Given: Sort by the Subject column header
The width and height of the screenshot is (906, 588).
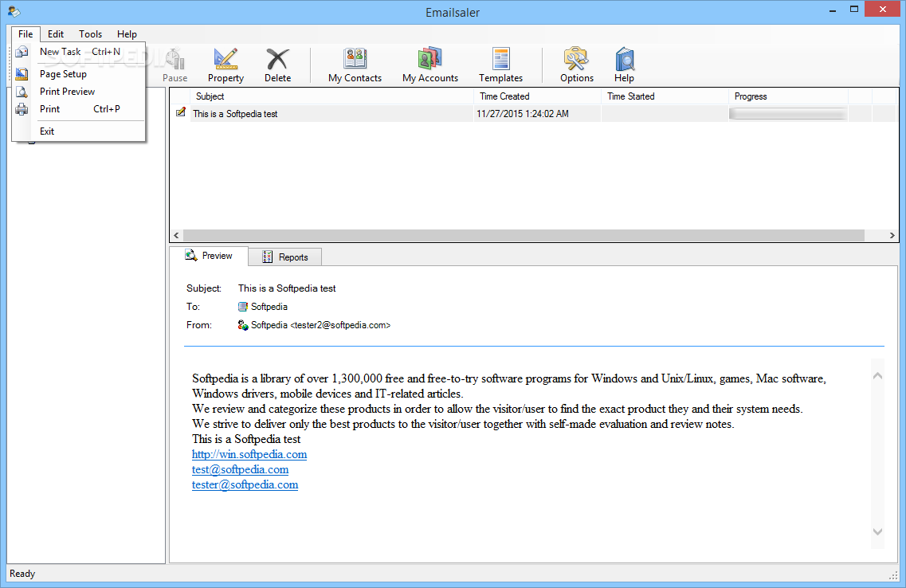Looking at the screenshot, I should click(331, 96).
